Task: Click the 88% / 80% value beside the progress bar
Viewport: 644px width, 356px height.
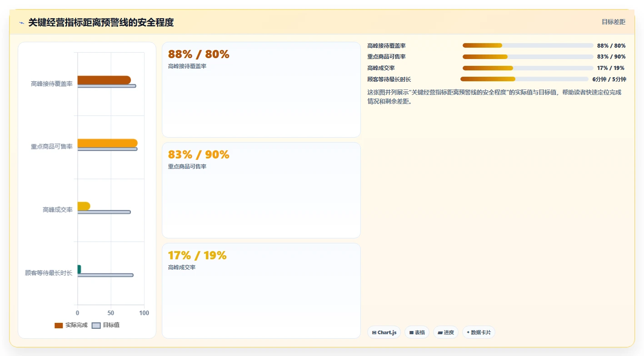Action: pyautogui.click(x=611, y=46)
